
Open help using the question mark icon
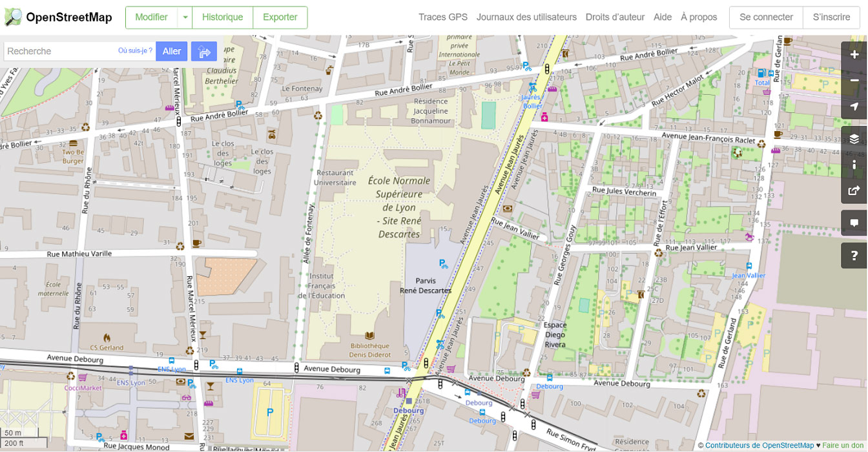pos(854,255)
